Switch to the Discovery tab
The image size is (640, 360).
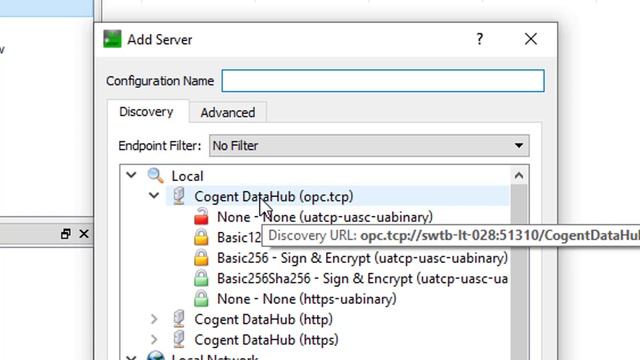pyautogui.click(x=146, y=112)
